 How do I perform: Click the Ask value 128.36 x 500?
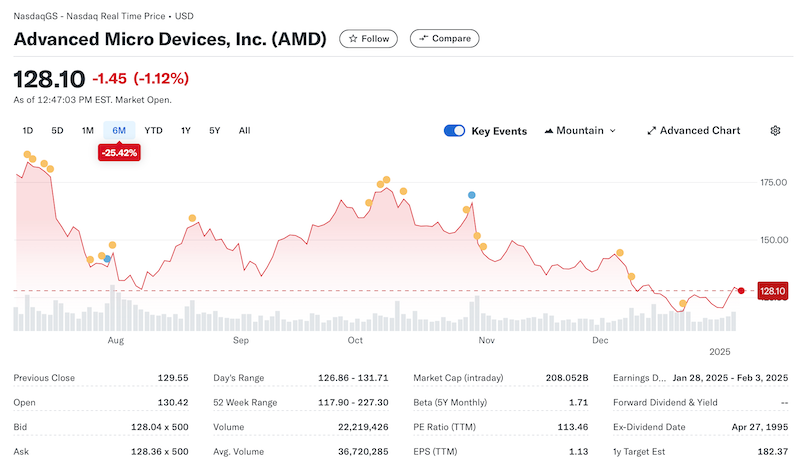(x=160, y=451)
